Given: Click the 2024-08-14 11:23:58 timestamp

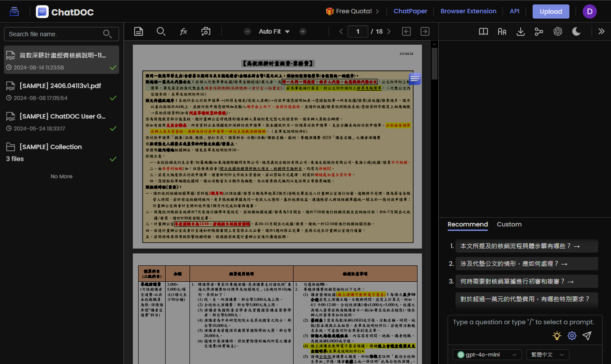Looking at the screenshot, I should pos(39,68).
